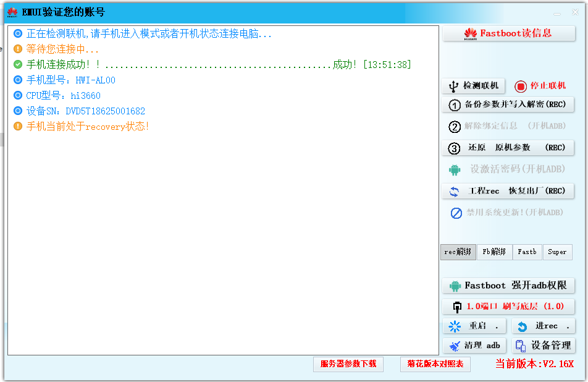Click the circled 3 icon 还原原机参数
The image size is (588, 382).
[x=455, y=148]
